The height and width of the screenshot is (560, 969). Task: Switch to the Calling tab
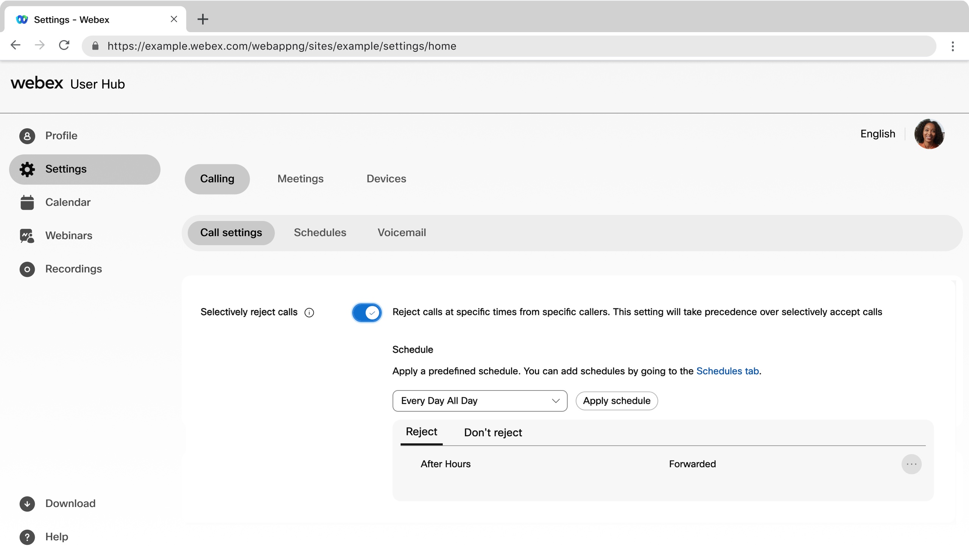tap(217, 179)
